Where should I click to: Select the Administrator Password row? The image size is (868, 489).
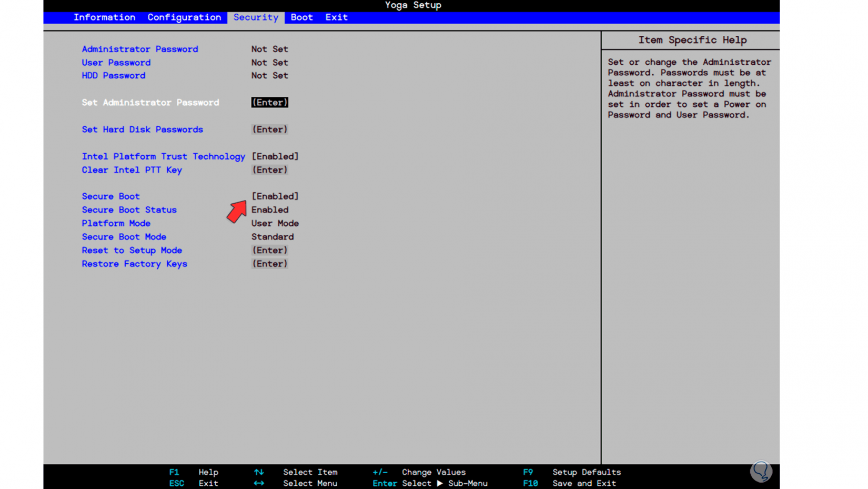pyautogui.click(x=139, y=49)
